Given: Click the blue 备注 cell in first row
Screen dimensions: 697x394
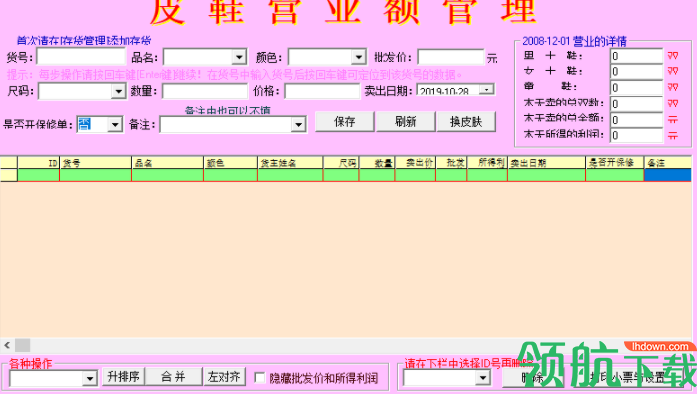Looking at the screenshot, I should (668, 175).
